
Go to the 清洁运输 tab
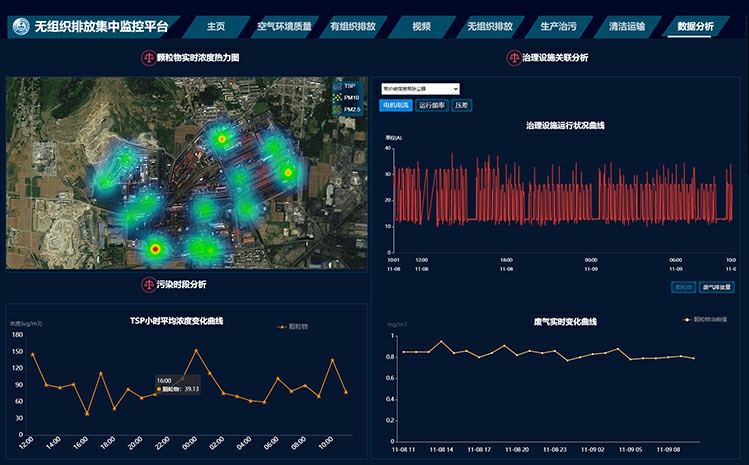point(627,26)
